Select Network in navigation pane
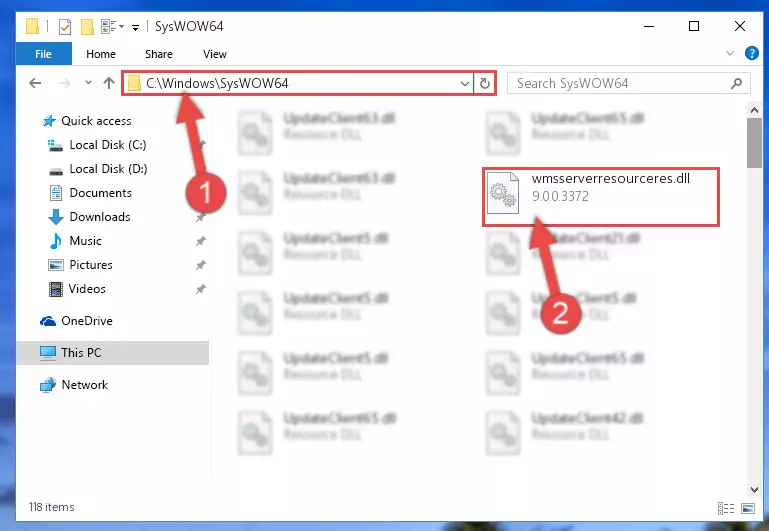This screenshot has width=769, height=531. [84, 385]
